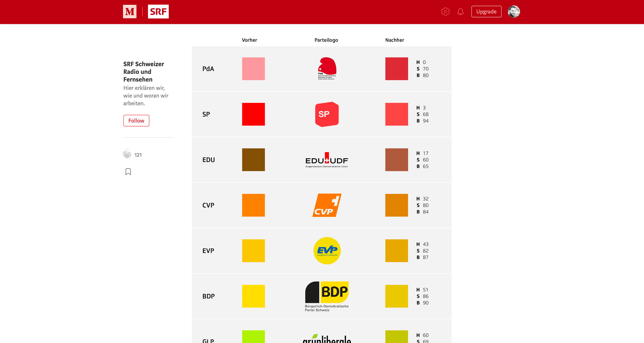Select the PdA Nachher red swatch
The height and width of the screenshot is (343, 644).
coord(396,68)
